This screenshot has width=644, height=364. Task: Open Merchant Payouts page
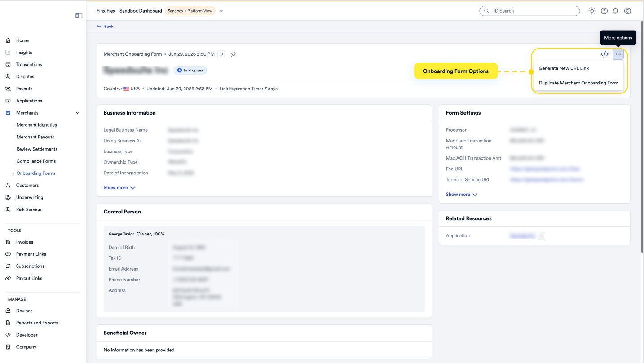click(x=35, y=137)
